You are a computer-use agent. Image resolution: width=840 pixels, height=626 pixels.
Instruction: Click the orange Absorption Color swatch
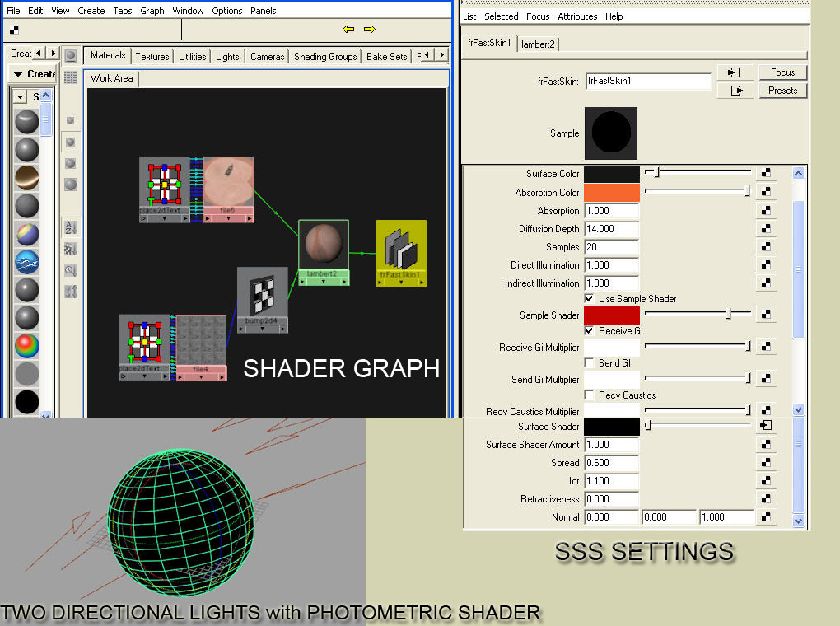611,193
